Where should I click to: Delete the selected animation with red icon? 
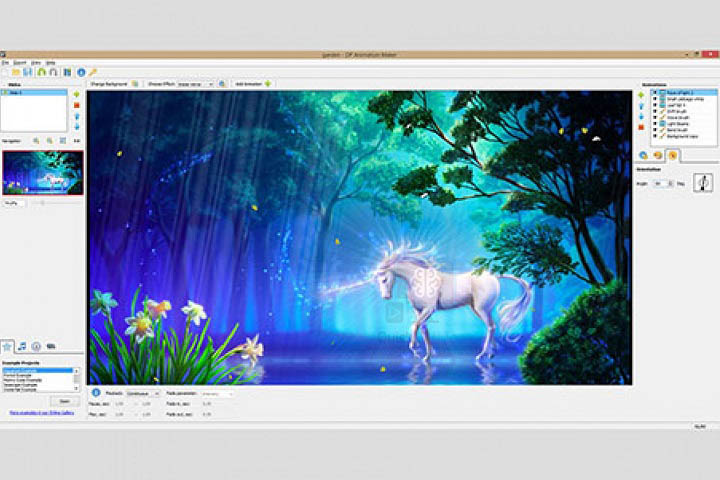pos(641,127)
